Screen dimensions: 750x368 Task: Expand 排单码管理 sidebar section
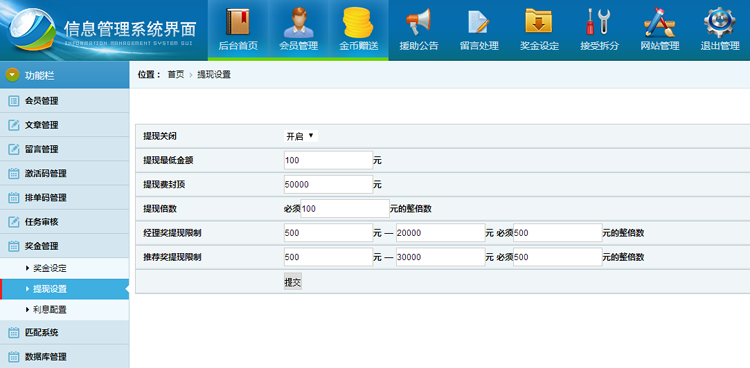coord(65,198)
